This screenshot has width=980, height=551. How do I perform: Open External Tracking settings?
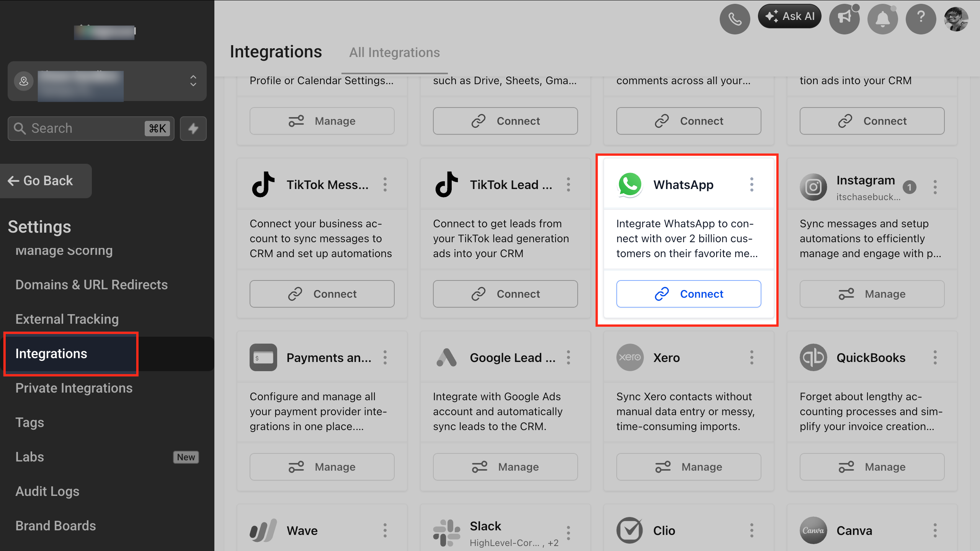pos(67,319)
